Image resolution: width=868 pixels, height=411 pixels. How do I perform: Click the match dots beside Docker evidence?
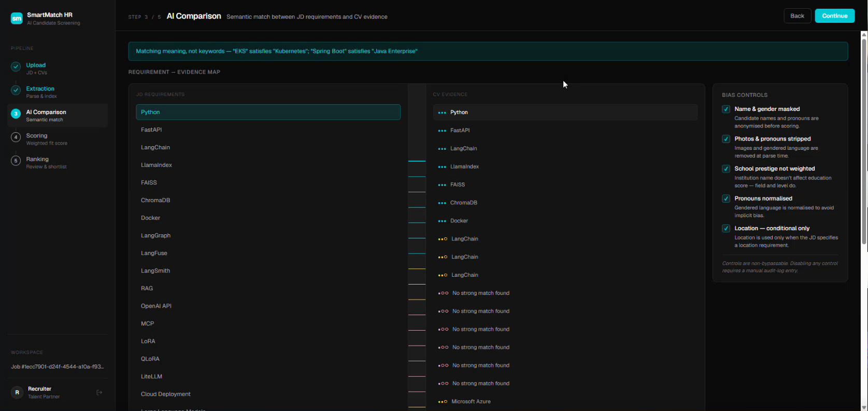click(442, 221)
